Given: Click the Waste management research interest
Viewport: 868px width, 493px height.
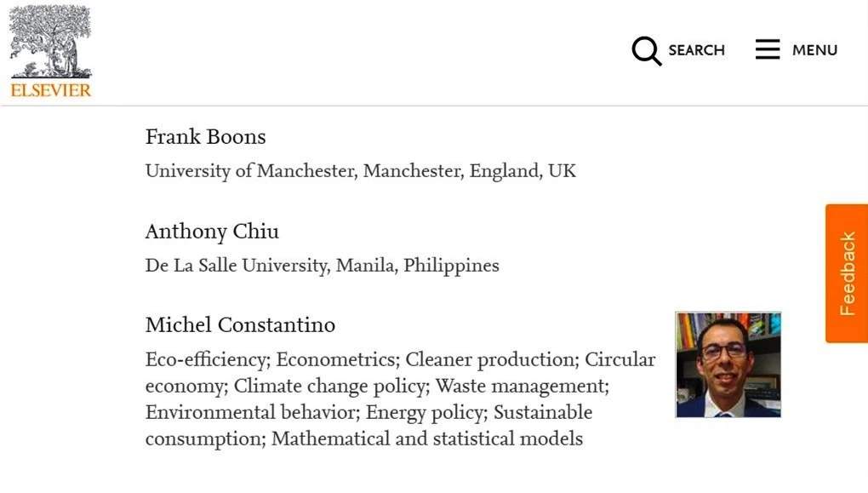Looking at the screenshot, I should [x=520, y=386].
